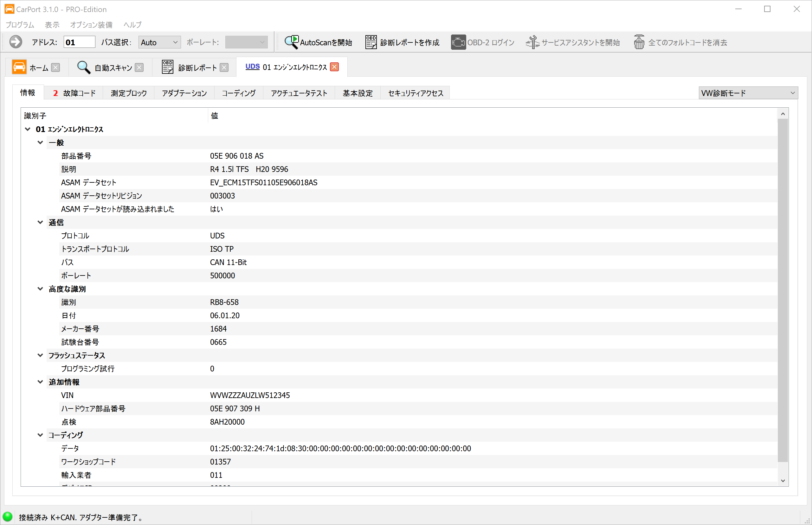Image resolution: width=812 pixels, height=525 pixels.
Task: Close the 診断レポート tab
Action: point(224,67)
